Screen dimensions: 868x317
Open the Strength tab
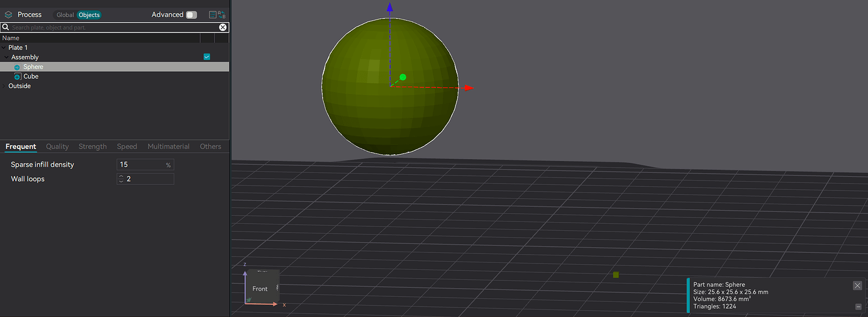point(92,147)
